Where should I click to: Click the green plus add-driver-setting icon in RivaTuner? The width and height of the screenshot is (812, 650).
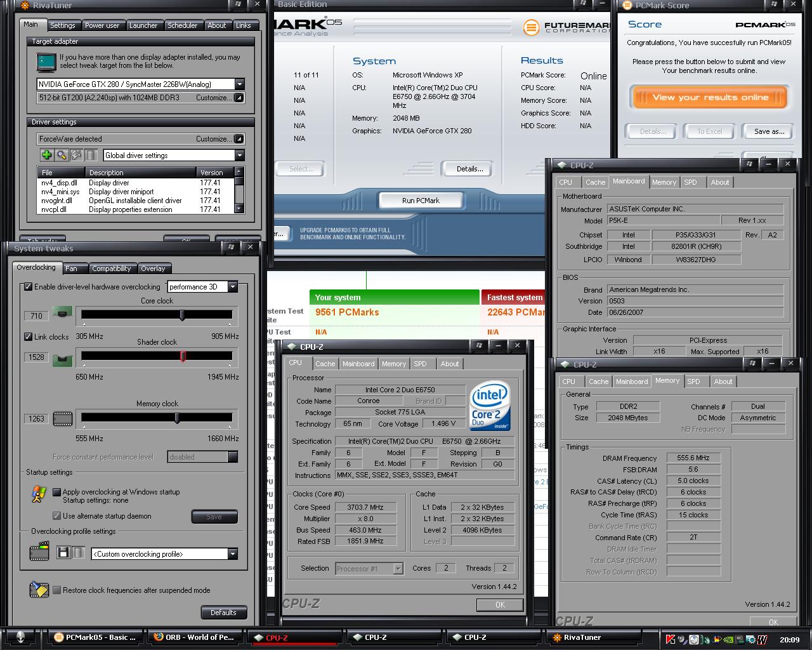point(46,155)
